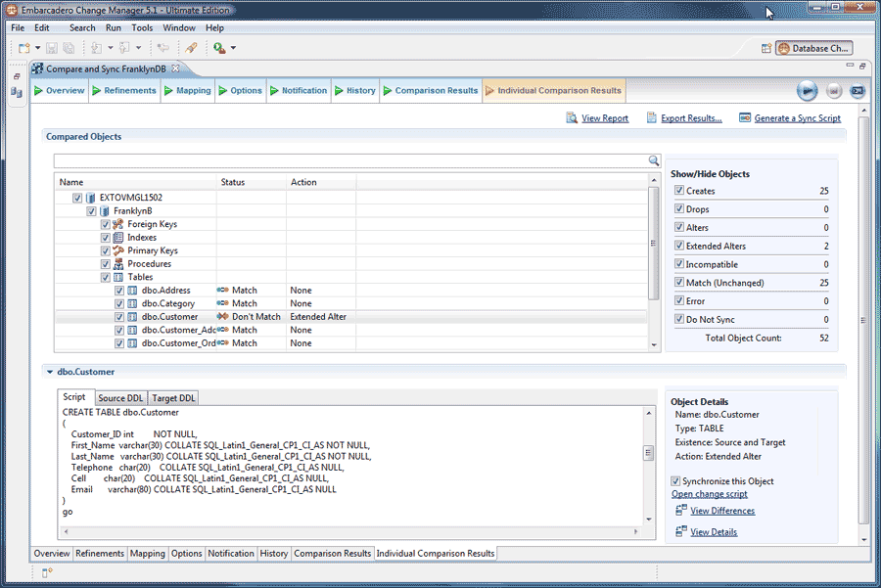Uncheck the Drops filter checkbox
Viewport: 881px width, 588px height.
(679, 209)
